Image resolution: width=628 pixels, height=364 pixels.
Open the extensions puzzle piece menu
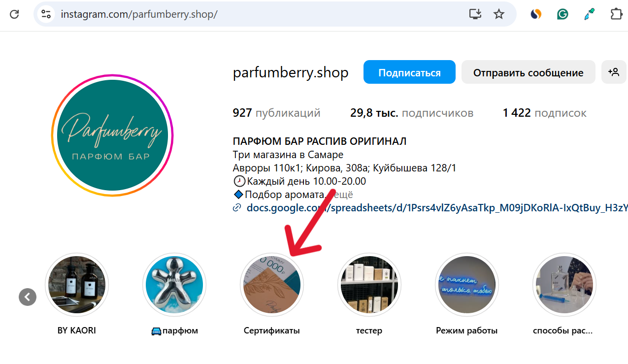click(616, 14)
